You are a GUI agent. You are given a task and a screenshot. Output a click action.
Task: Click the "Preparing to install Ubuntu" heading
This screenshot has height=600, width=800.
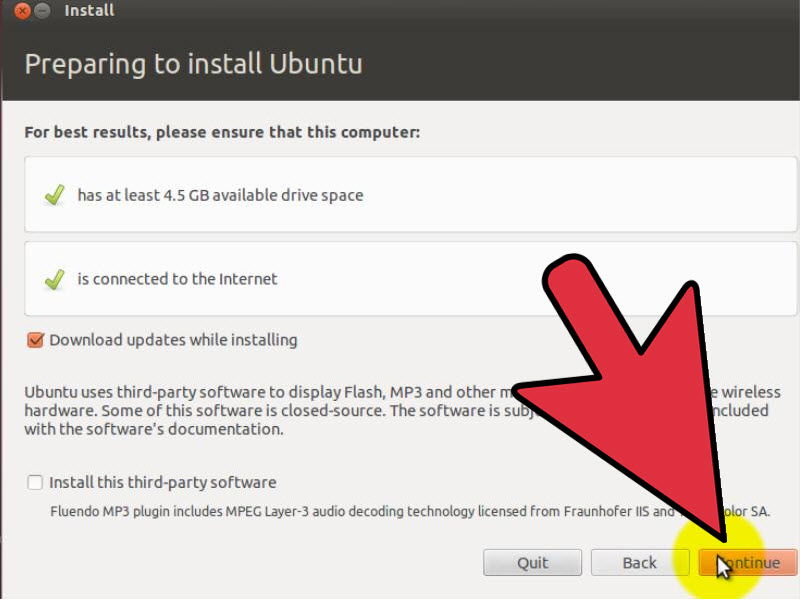(193, 64)
